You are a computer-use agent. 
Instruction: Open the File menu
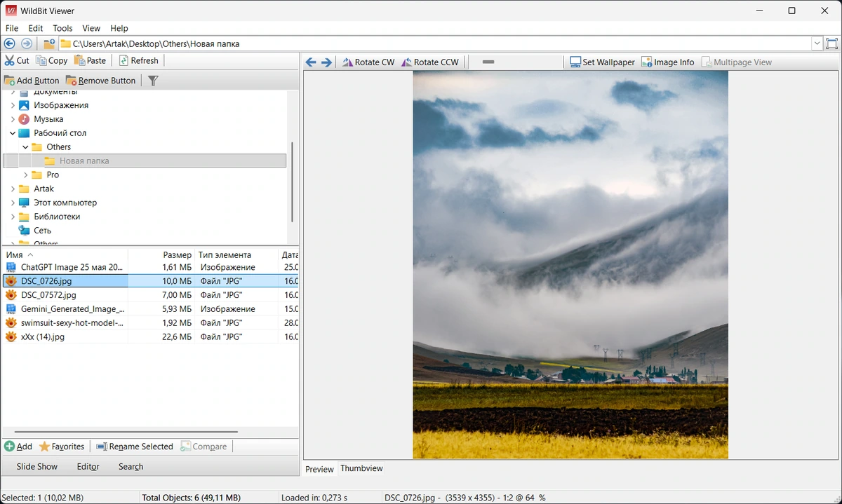click(x=12, y=28)
